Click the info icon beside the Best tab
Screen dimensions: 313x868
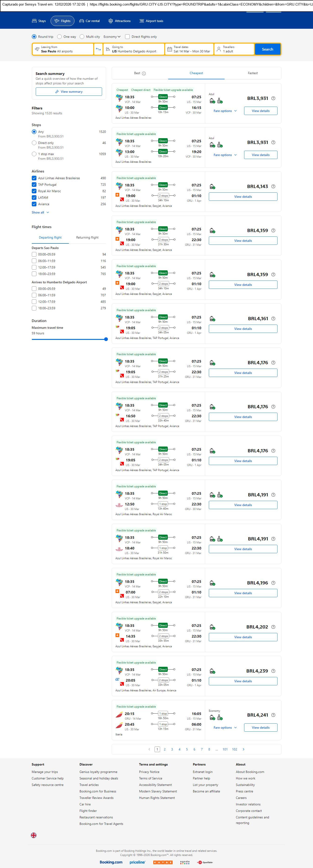coord(144,73)
